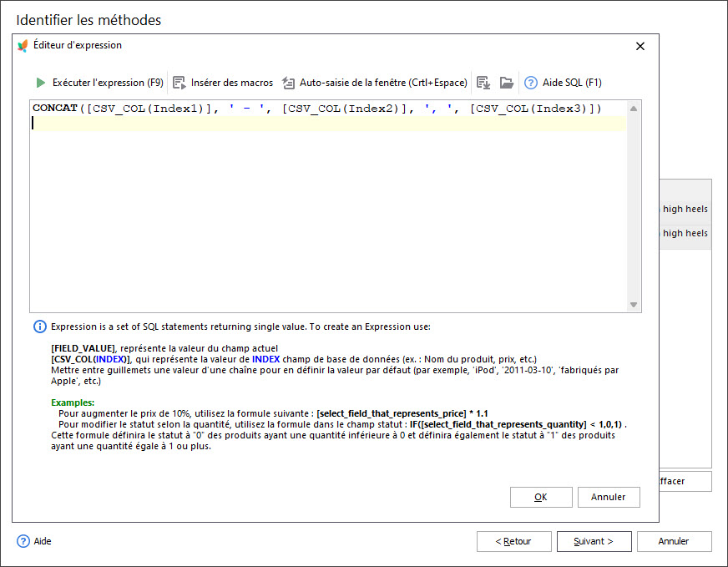Click inside the CONCAT expression text area
728x567 pixels.
(326, 209)
